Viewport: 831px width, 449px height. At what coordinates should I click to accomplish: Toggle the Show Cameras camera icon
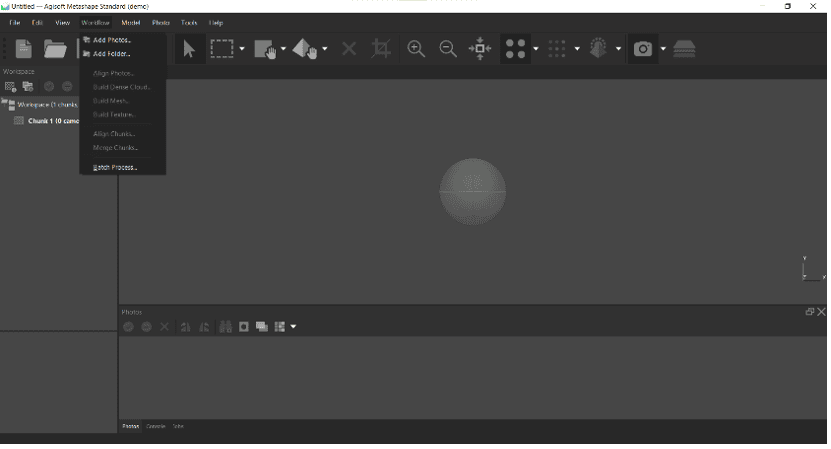tap(643, 49)
